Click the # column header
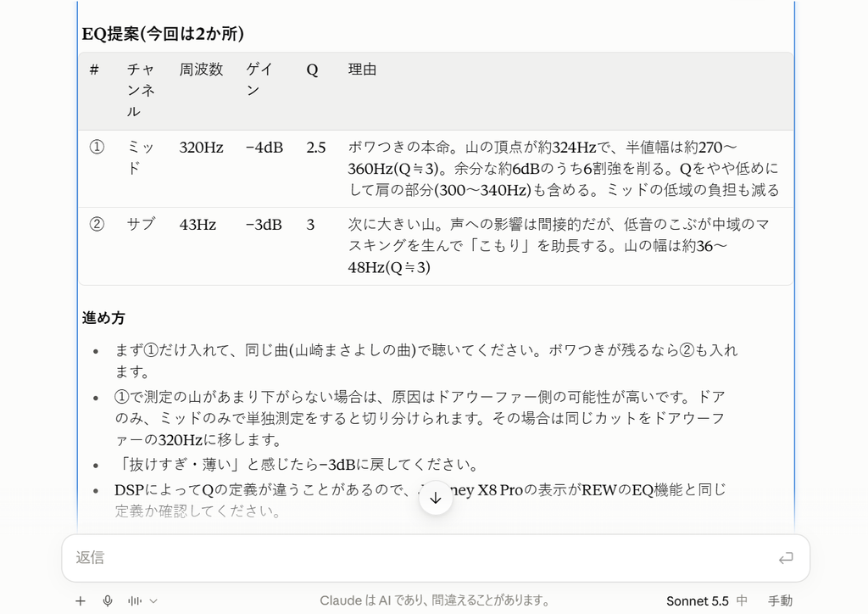Image resolution: width=868 pixels, height=614 pixels. [94, 70]
